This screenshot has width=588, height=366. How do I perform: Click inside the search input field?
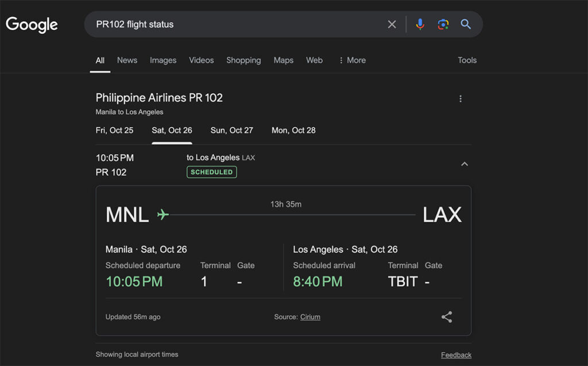coord(230,24)
